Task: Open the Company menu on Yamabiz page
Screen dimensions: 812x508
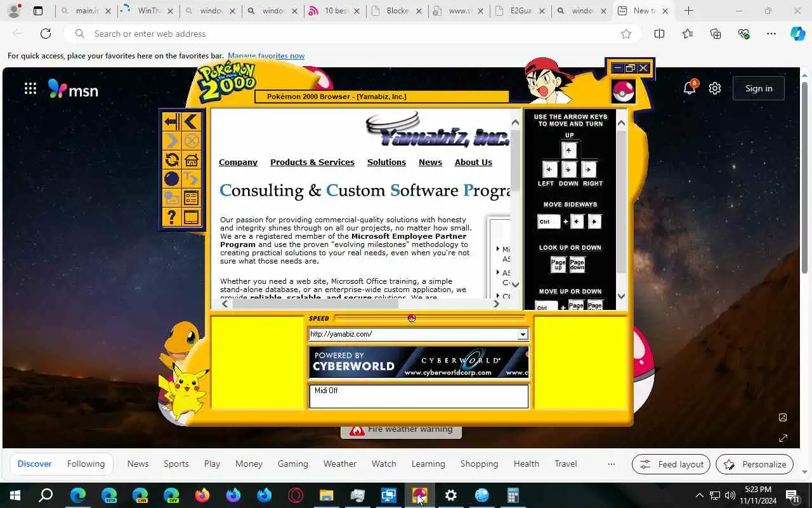Action: click(238, 162)
